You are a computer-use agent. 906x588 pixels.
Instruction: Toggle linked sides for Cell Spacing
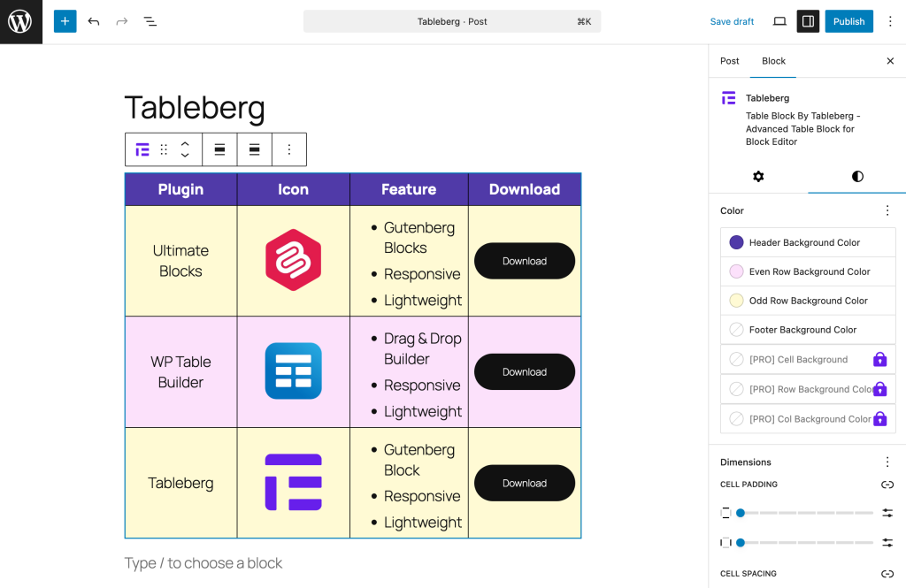coord(887,574)
